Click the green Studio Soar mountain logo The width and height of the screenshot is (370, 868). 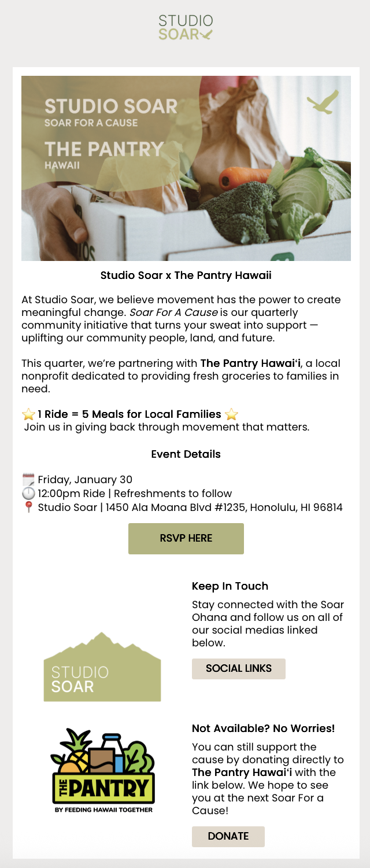click(102, 667)
